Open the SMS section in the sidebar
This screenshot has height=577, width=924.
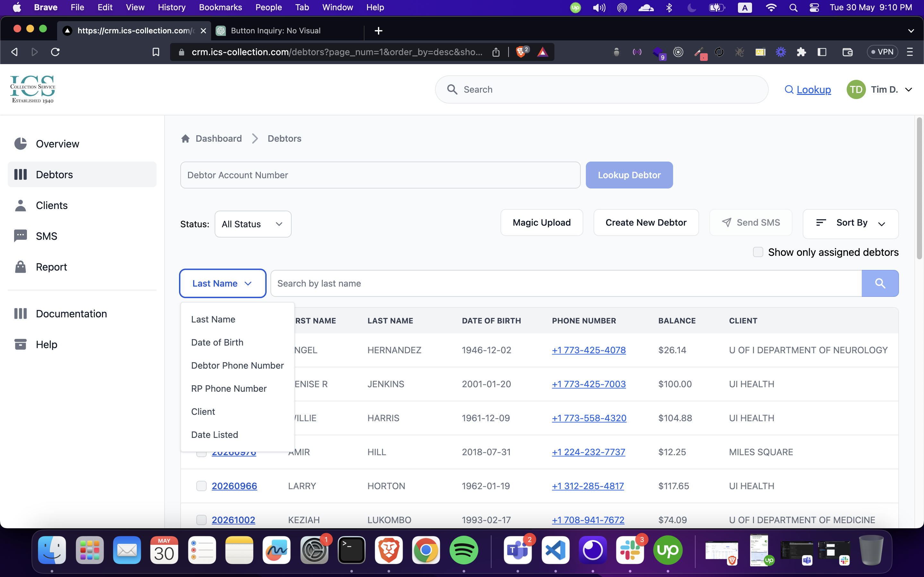[x=46, y=236]
